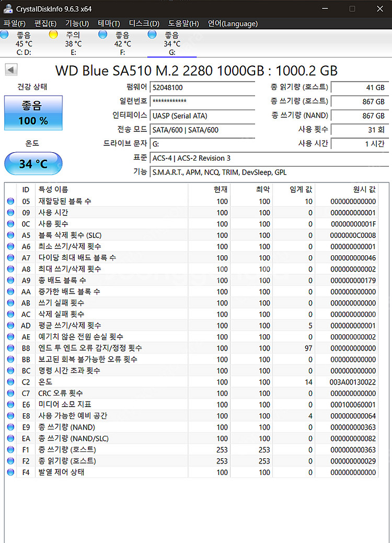Click status orb for A6 row
This screenshot has height=543, width=392.
pyautogui.click(x=11, y=246)
